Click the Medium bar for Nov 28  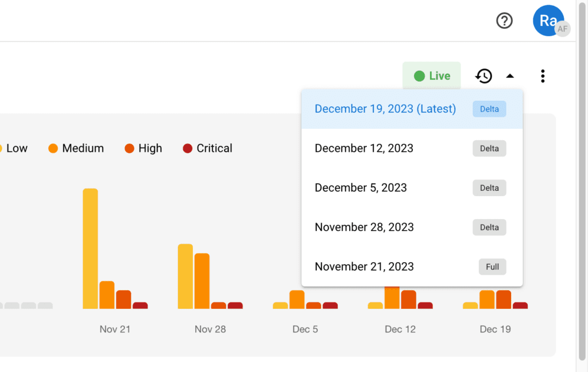tap(202, 281)
